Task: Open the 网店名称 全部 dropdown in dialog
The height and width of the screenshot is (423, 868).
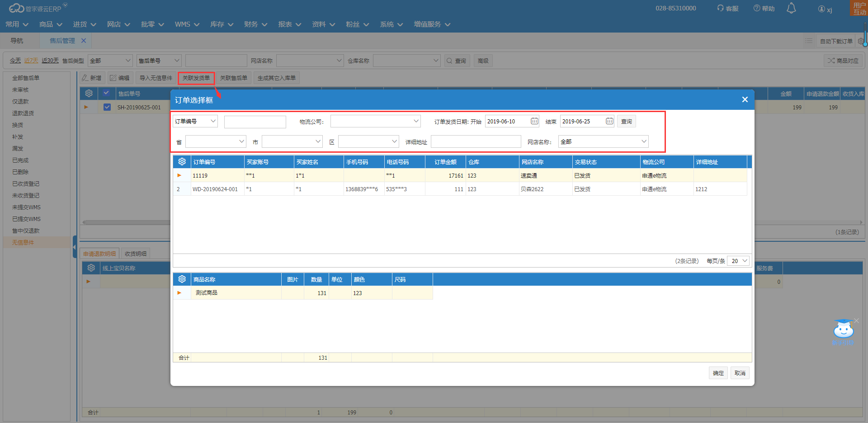Action: click(603, 141)
